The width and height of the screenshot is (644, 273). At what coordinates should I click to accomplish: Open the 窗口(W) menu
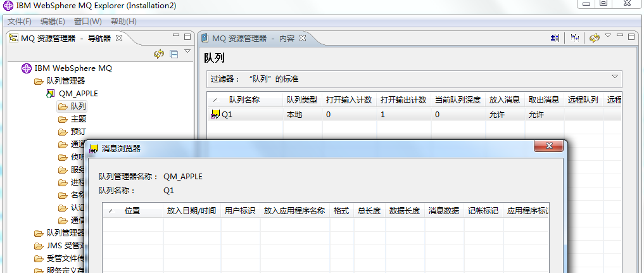pyautogui.click(x=87, y=22)
